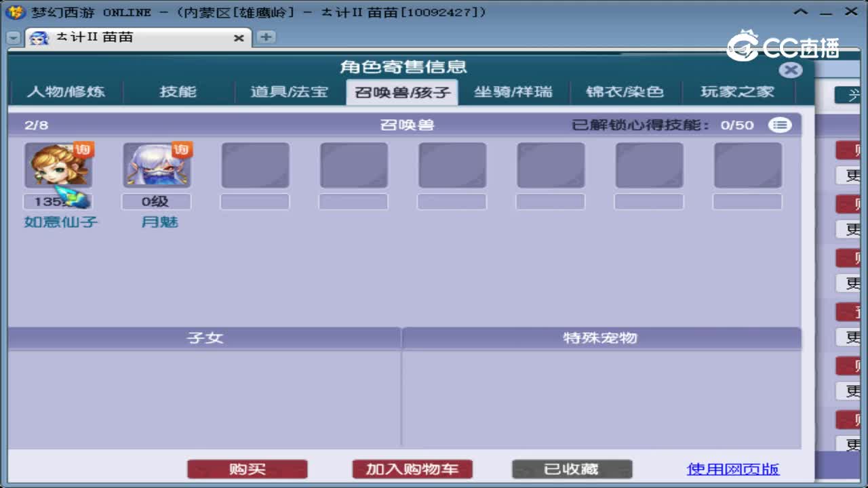Click the 2/8 summon count
Image resolution: width=868 pixels, height=488 pixels.
pyautogui.click(x=37, y=125)
